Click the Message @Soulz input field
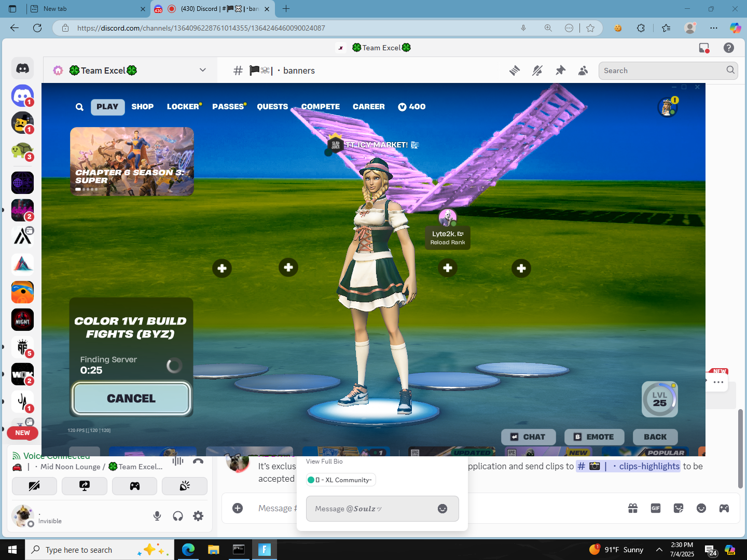This screenshot has width=747, height=560. coord(382,509)
